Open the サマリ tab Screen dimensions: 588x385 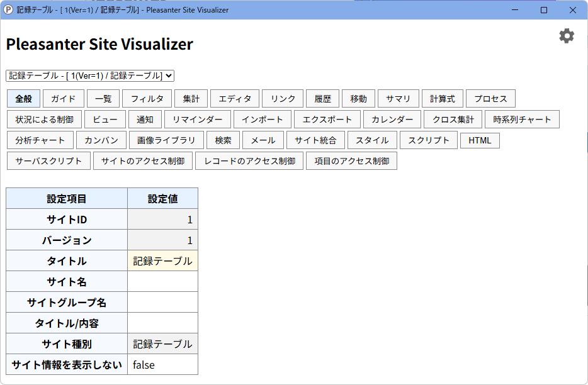click(399, 99)
